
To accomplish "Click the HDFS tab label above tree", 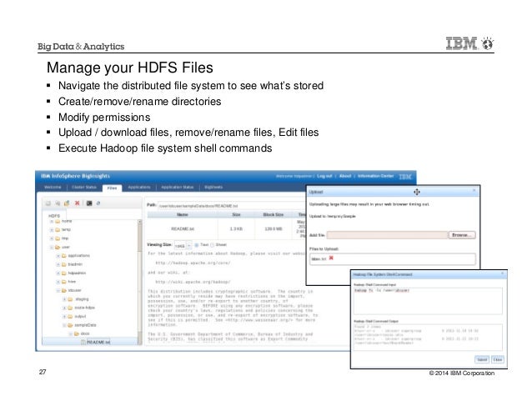I will click(54, 216).
